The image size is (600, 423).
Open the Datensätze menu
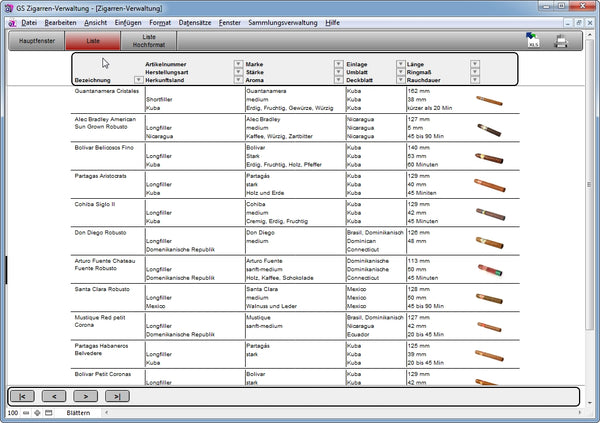(x=195, y=23)
